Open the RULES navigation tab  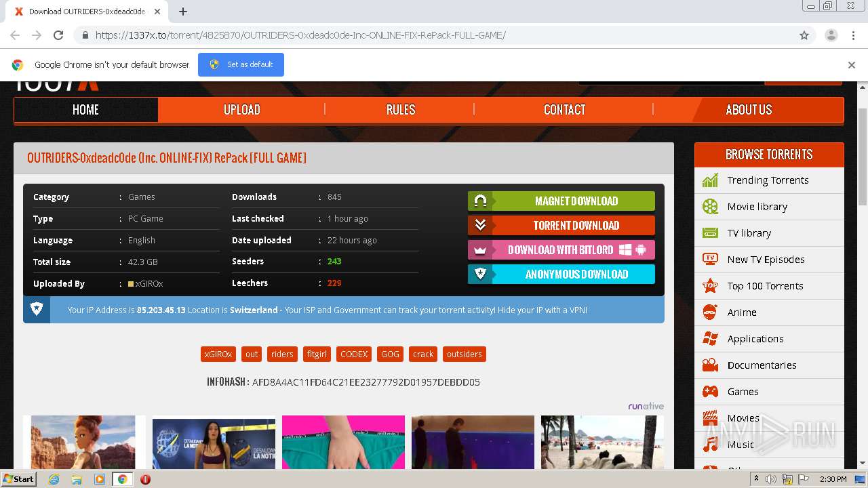tap(400, 110)
